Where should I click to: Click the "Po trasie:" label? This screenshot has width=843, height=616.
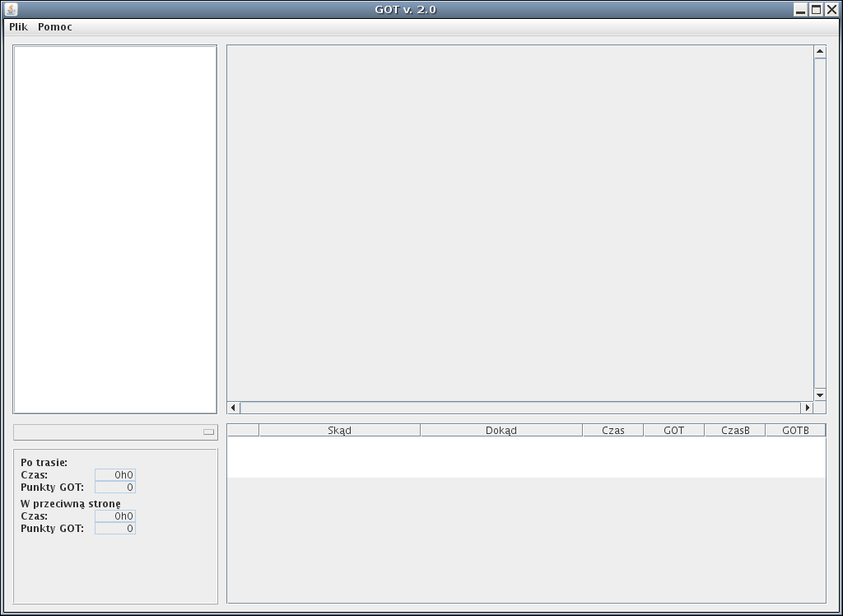pyautogui.click(x=44, y=462)
